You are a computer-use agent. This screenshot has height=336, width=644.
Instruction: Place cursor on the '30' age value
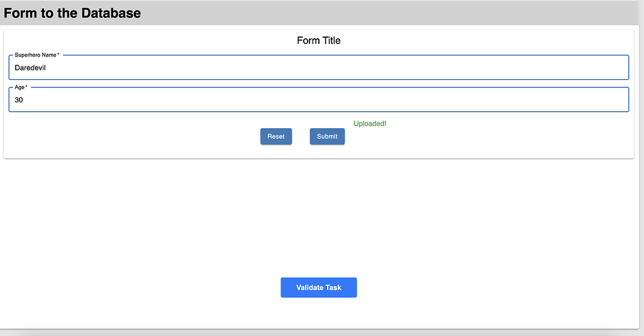pos(19,100)
